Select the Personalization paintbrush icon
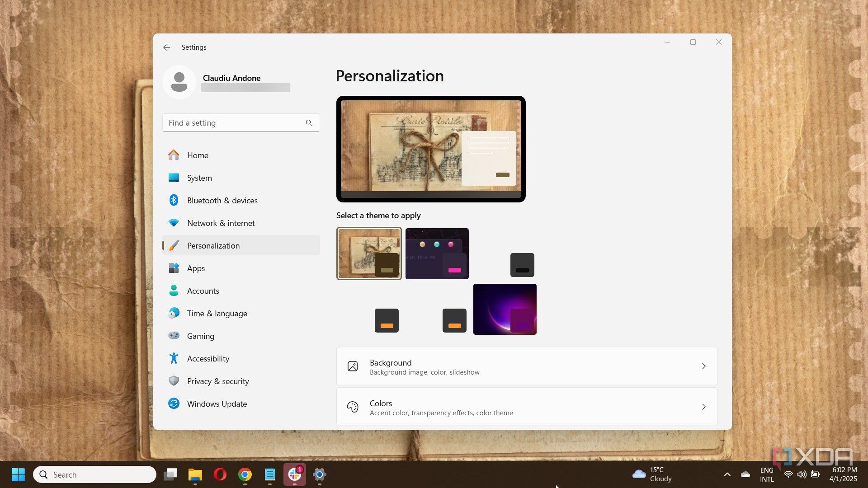 [x=174, y=245]
